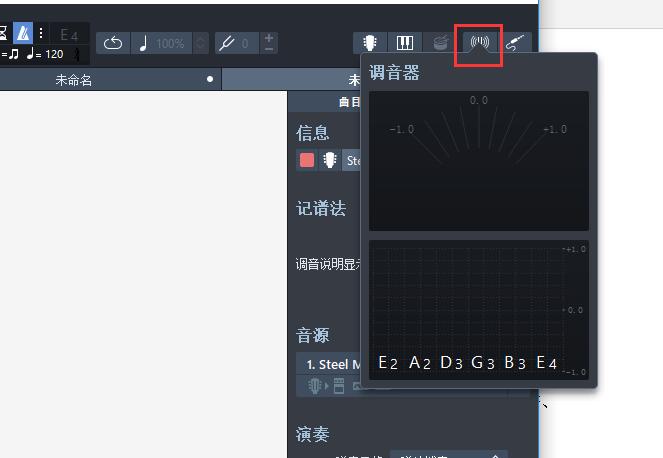Toggle relative speed quarter-note control
Viewport: 663px width, 458px height.
tap(143, 43)
